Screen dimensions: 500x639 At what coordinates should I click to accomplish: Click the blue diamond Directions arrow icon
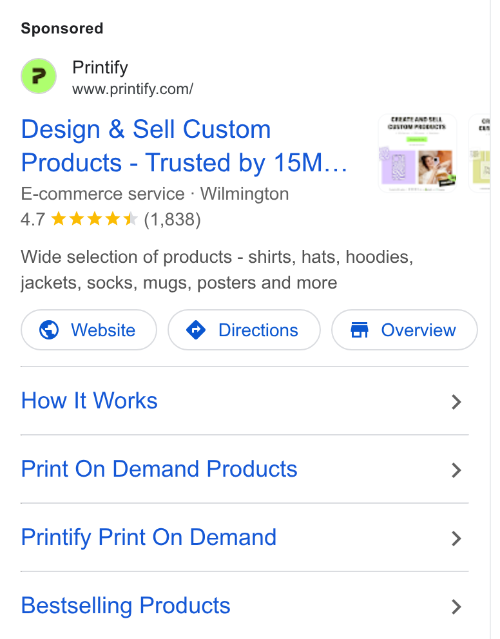click(x=196, y=330)
